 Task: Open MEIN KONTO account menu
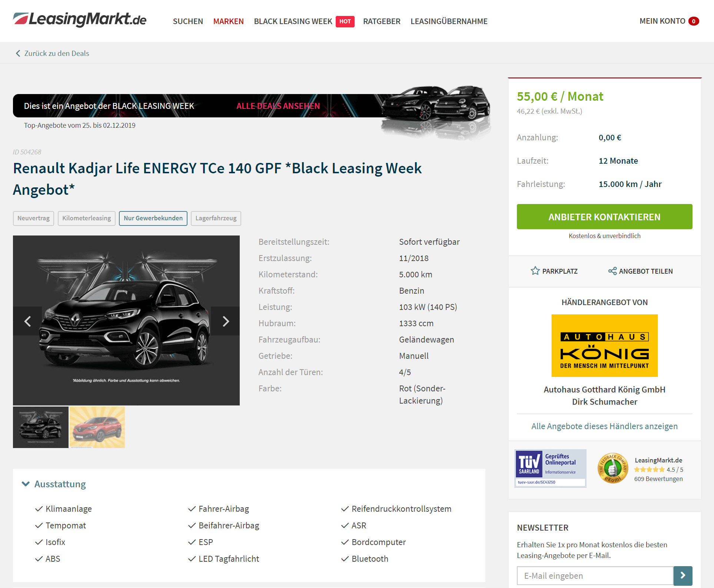point(662,21)
